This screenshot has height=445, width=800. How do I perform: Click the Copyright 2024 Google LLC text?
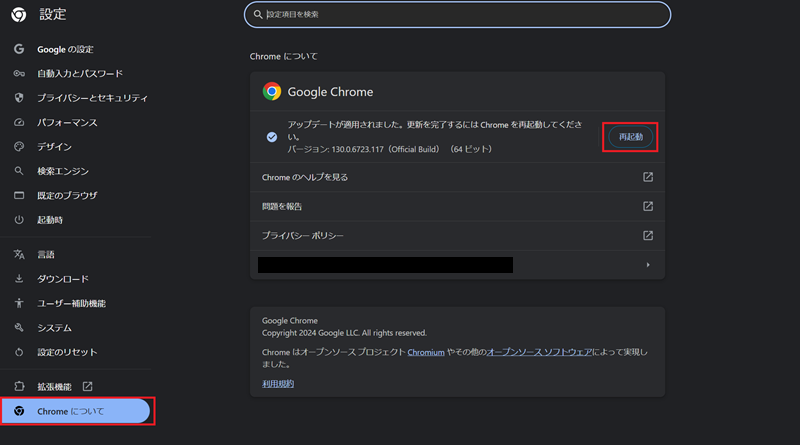(344, 333)
